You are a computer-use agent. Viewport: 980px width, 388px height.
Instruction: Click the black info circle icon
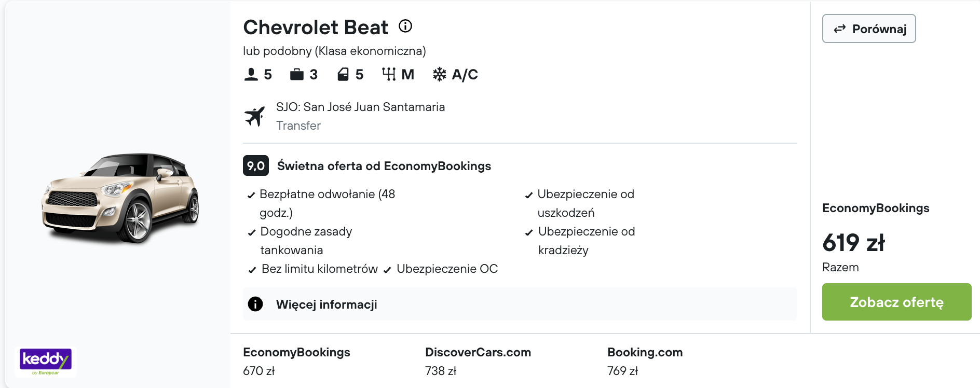pyautogui.click(x=255, y=304)
